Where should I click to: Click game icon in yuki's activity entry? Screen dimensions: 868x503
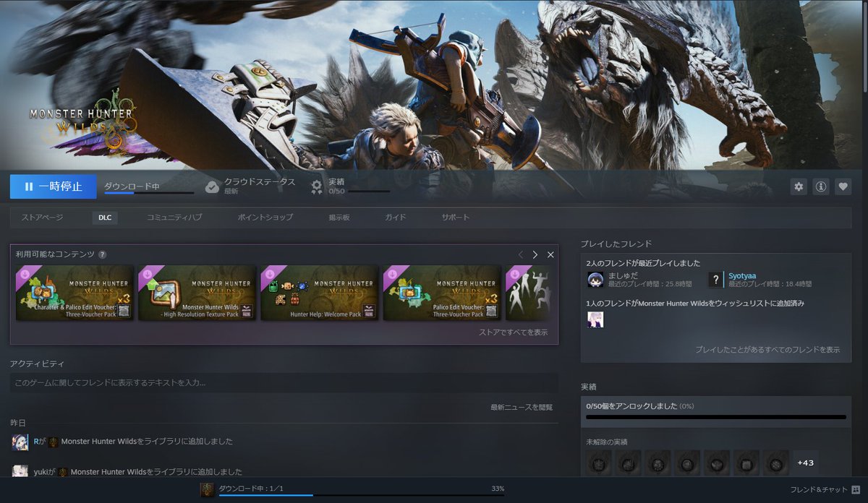pos(63,472)
